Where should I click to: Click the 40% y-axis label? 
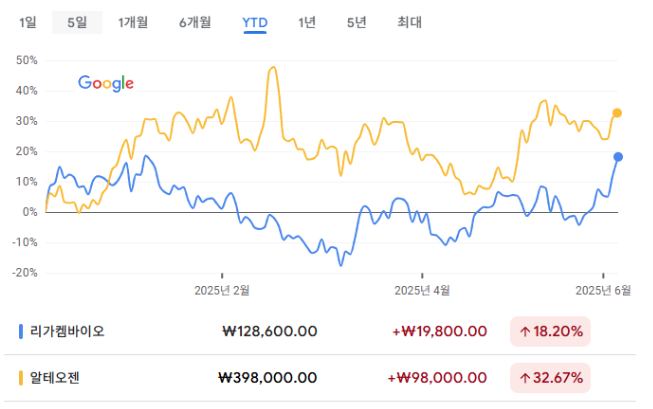point(27,91)
